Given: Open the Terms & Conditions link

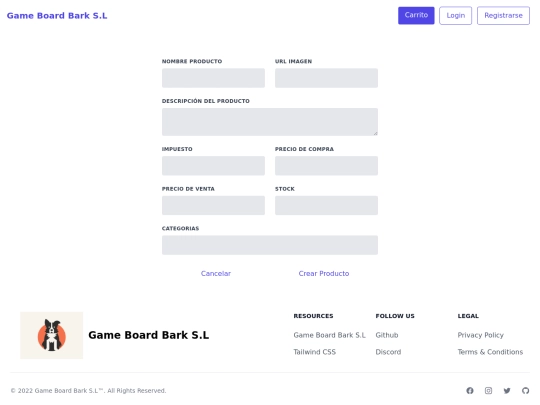Looking at the screenshot, I should pos(490,352).
